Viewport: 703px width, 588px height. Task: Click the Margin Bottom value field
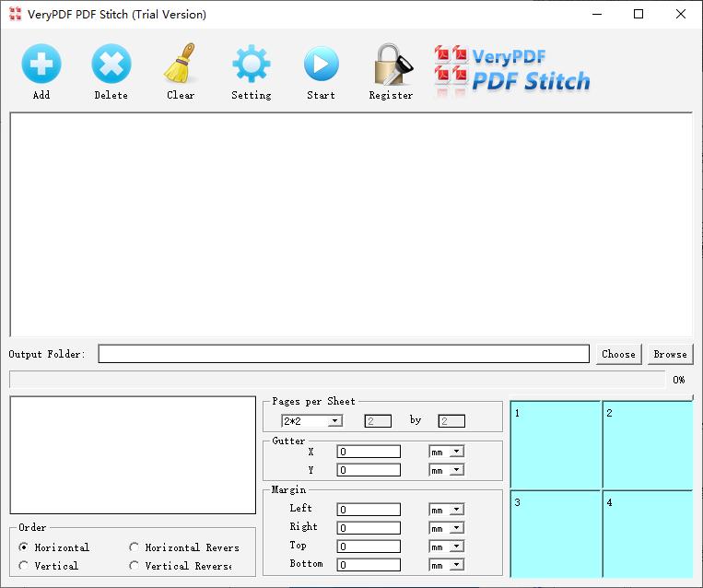pyautogui.click(x=369, y=565)
